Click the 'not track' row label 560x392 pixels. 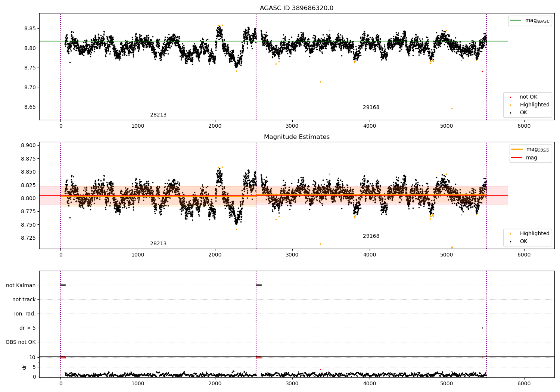[24, 299]
